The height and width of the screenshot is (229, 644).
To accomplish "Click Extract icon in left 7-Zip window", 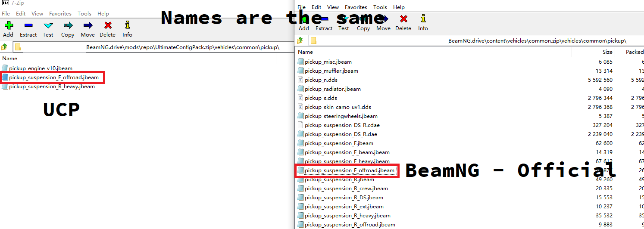I will [x=28, y=25].
